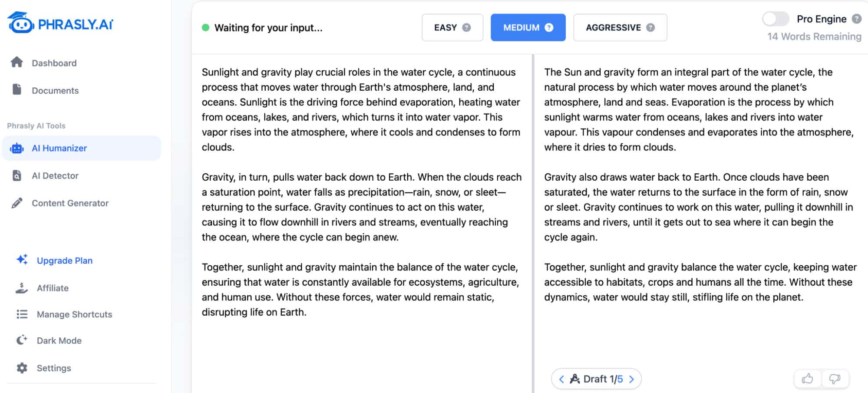Viewport: 868px width, 393px height.
Task: Open the Content Generator pencil icon
Action: click(16, 203)
